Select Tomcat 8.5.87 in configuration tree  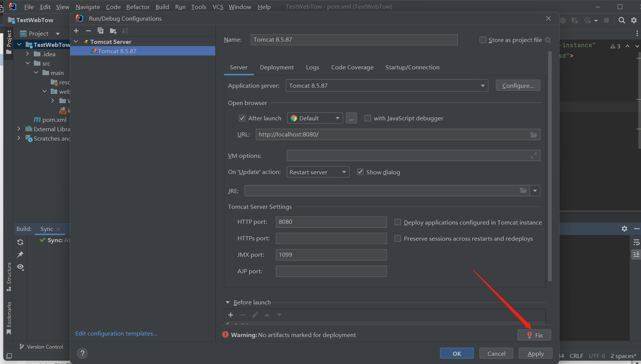coord(143,51)
